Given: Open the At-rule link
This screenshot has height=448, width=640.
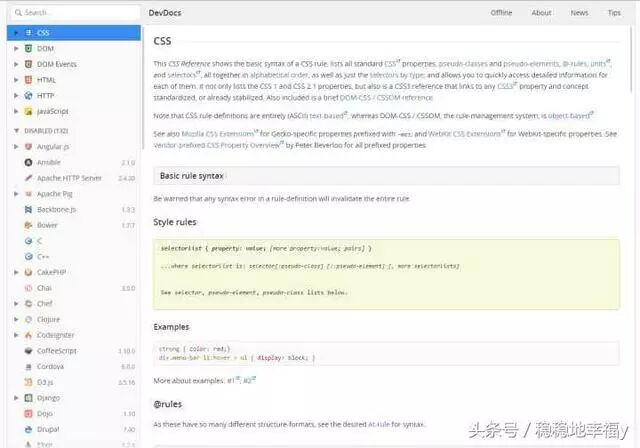Looking at the screenshot, I should (x=379, y=425).
